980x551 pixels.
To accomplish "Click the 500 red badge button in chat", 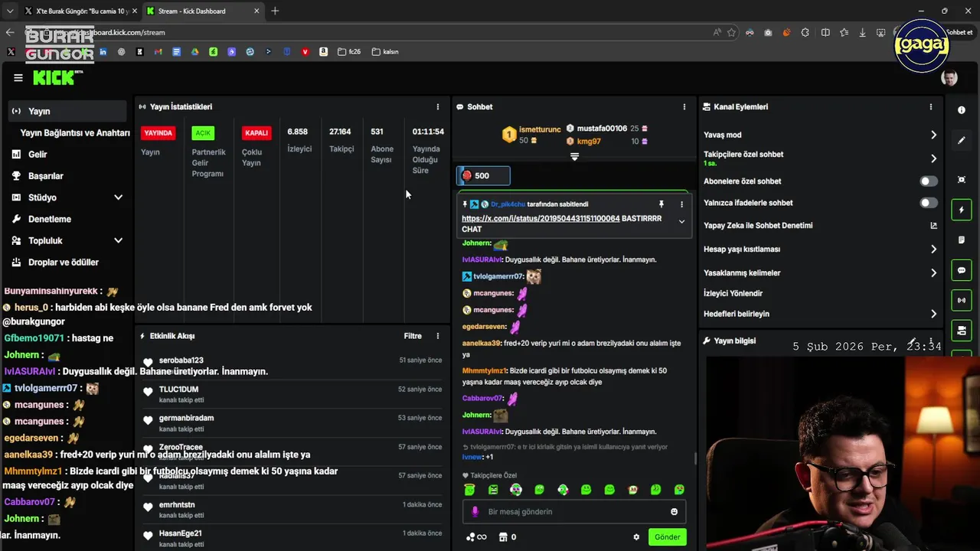I will point(483,176).
